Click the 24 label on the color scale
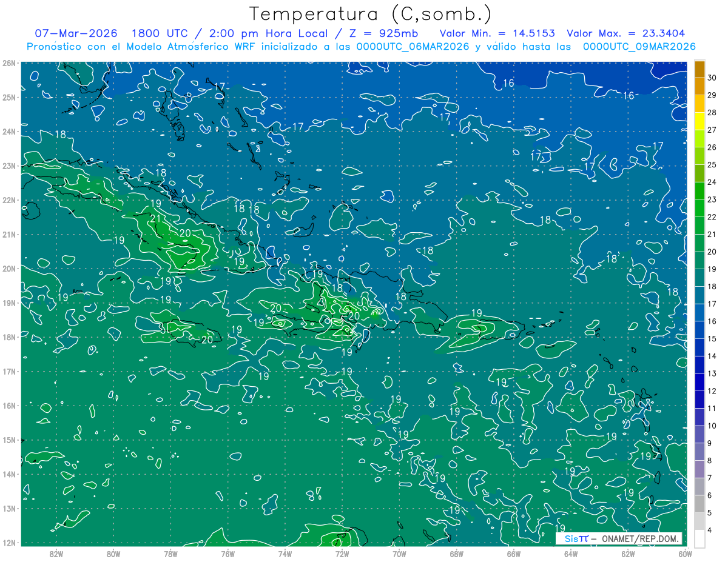The height and width of the screenshot is (562, 728). 712,182
